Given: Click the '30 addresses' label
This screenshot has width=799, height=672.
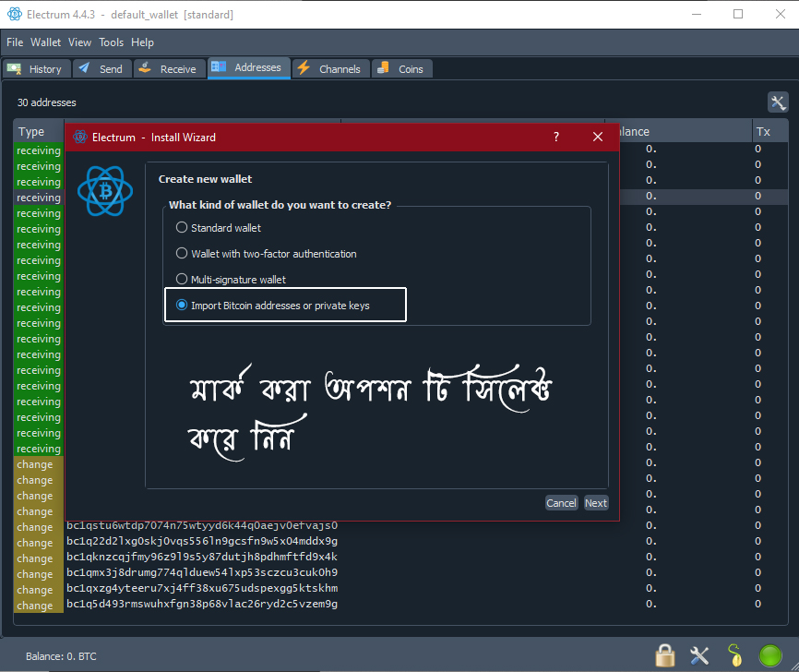Looking at the screenshot, I should 46,102.
